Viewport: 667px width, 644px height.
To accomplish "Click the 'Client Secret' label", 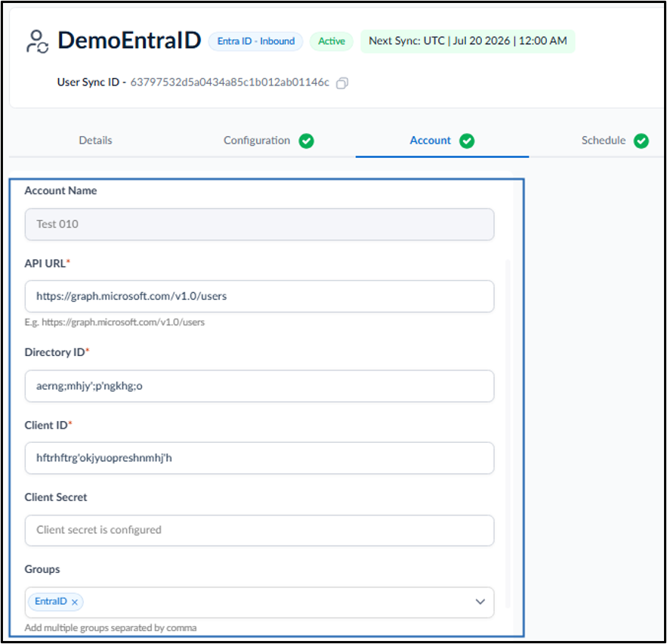I will click(x=56, y=497).
